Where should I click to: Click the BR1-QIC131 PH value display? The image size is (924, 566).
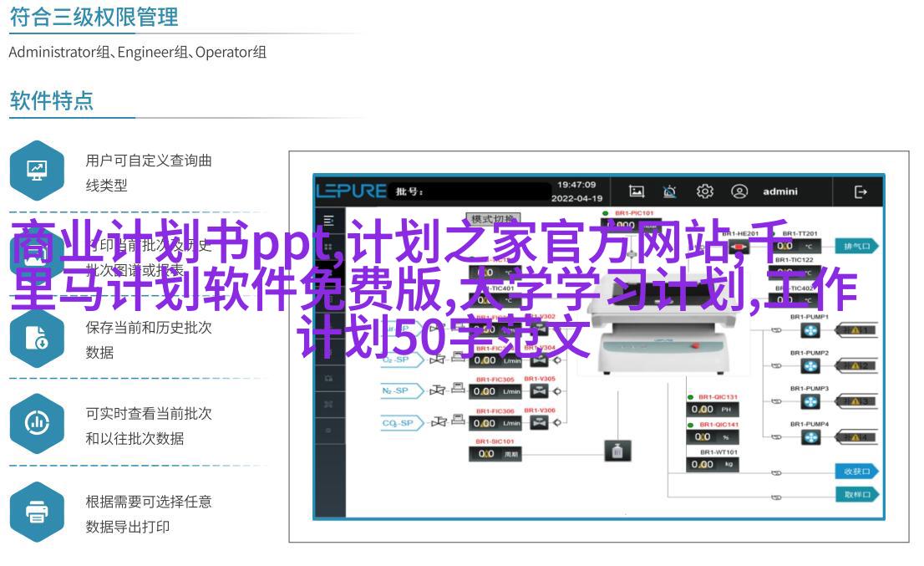(709, 409)
